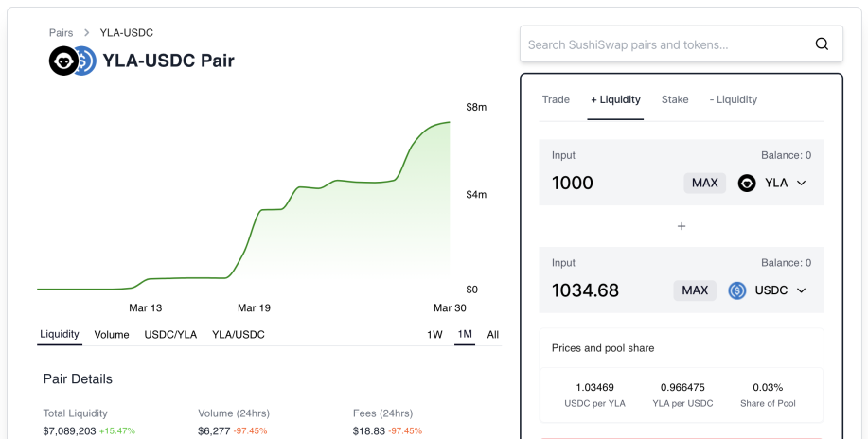Click Mar 30 label on chart axis
868x439 pixels.
[450, 307]
